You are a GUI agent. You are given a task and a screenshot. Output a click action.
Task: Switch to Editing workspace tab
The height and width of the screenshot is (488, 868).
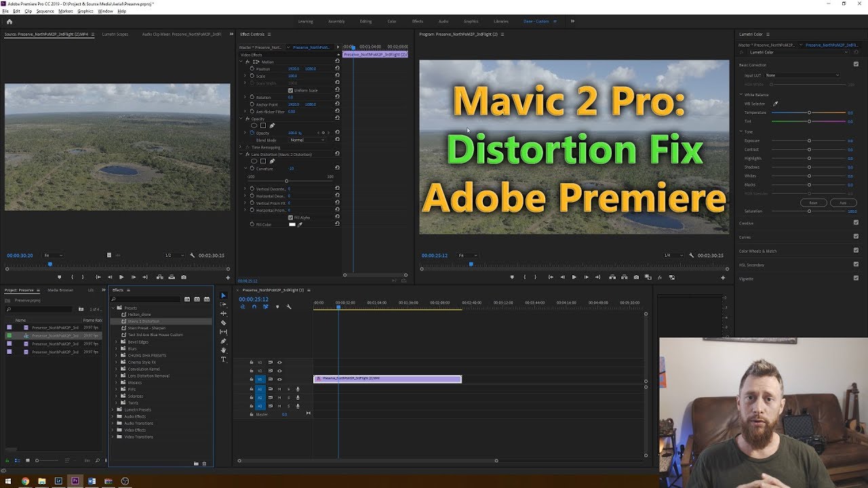click(x=366, y=21)
